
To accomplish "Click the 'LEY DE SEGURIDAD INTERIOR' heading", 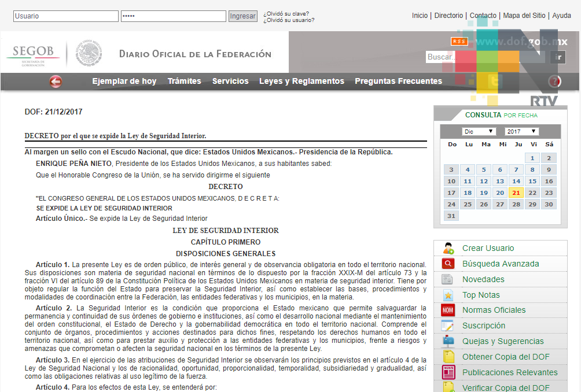I will (x=226, y=231).
